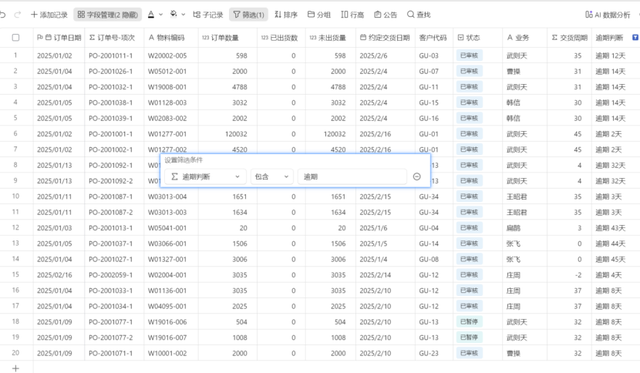Expand the fill color dropdown arrow
This screenshot has height=373, width=640.
point(183,15)
